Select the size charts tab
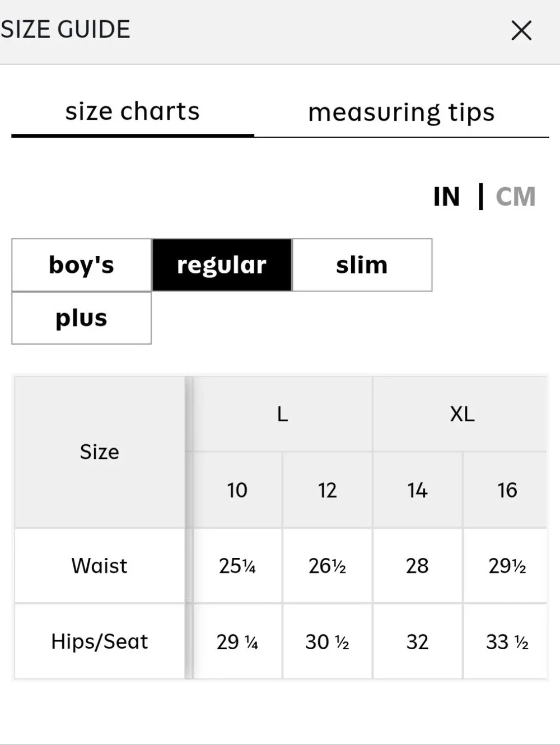 [133, 111]
